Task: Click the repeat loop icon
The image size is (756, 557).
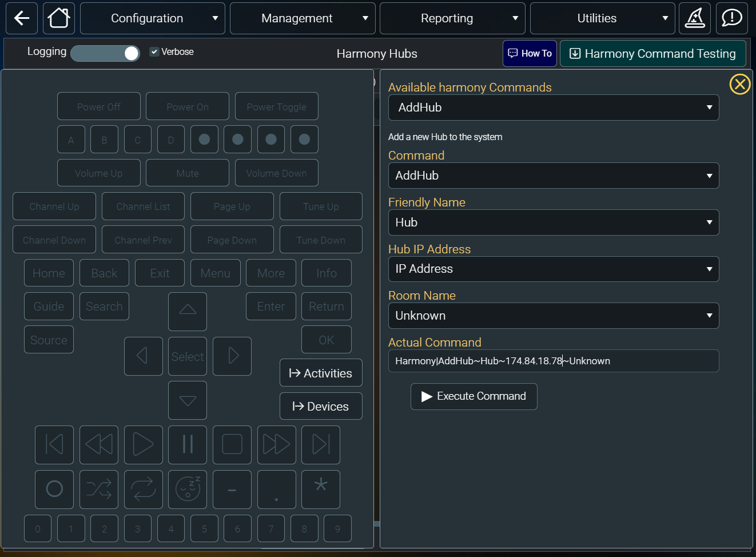Action: (144, 490)
